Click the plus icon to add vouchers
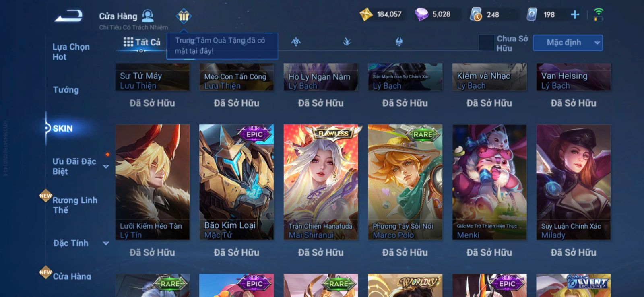 click(x=575, y=15)
